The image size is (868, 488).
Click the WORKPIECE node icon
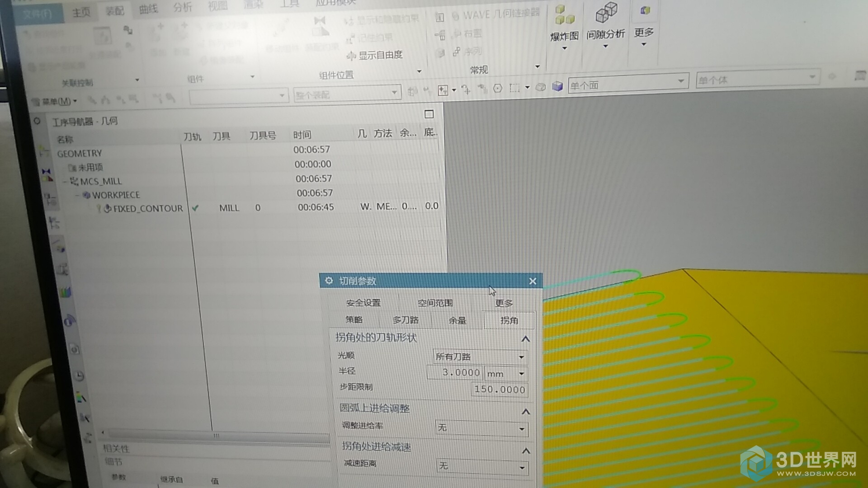(87, 195)
